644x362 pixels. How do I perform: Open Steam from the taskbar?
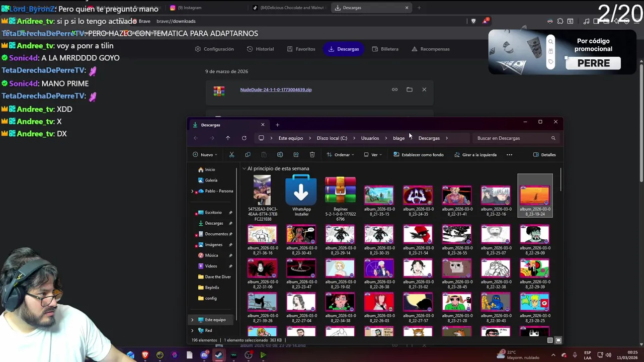coord(219,355)
